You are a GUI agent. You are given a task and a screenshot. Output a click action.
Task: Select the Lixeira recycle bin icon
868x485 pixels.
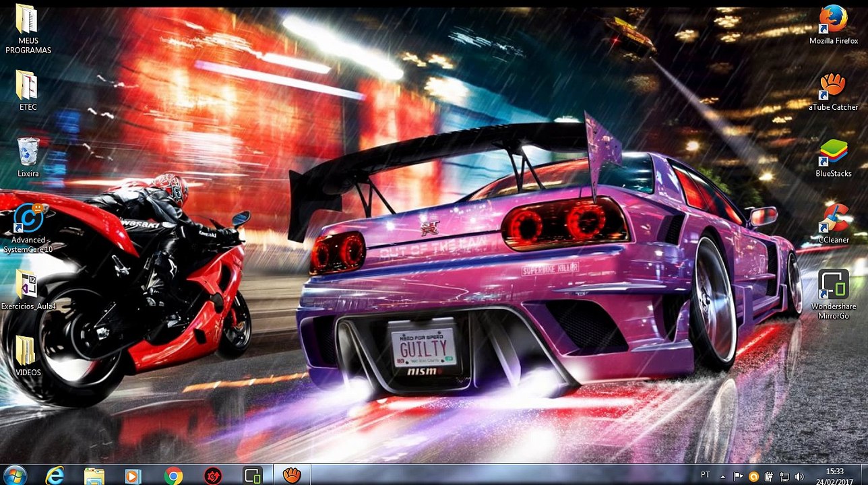(x=28, y=158)
